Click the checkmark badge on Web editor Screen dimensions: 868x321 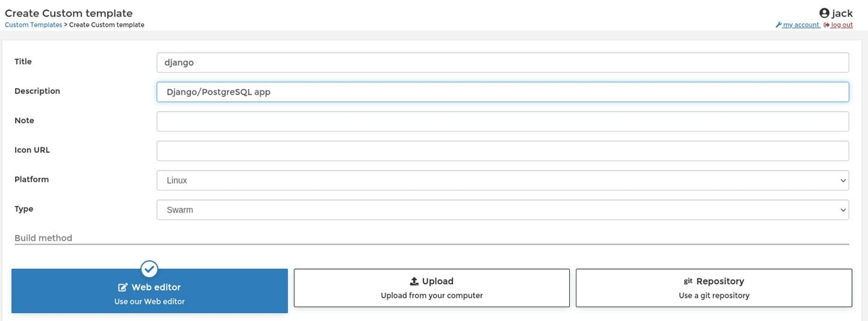pyautogui.click(x=149, y=270)
